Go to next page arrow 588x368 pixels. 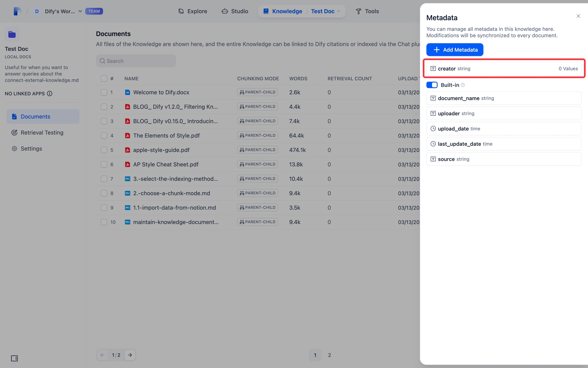point(130,355)
